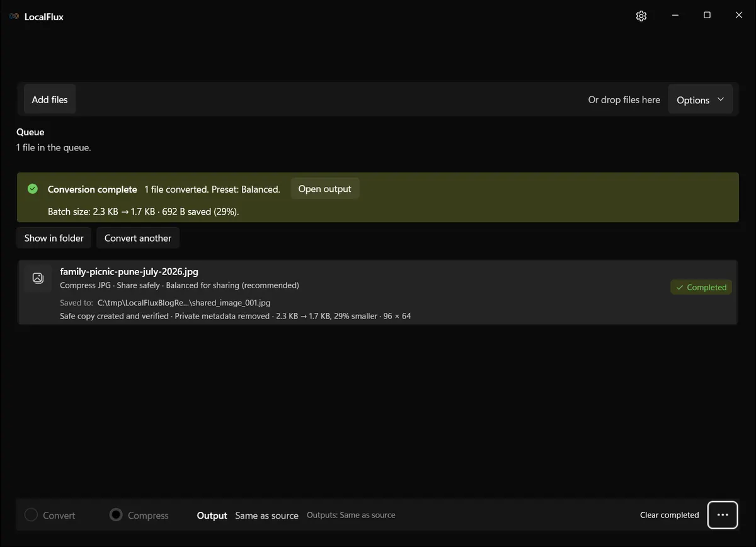
Task: Add files to the queue
Action: tap(50, 99)
